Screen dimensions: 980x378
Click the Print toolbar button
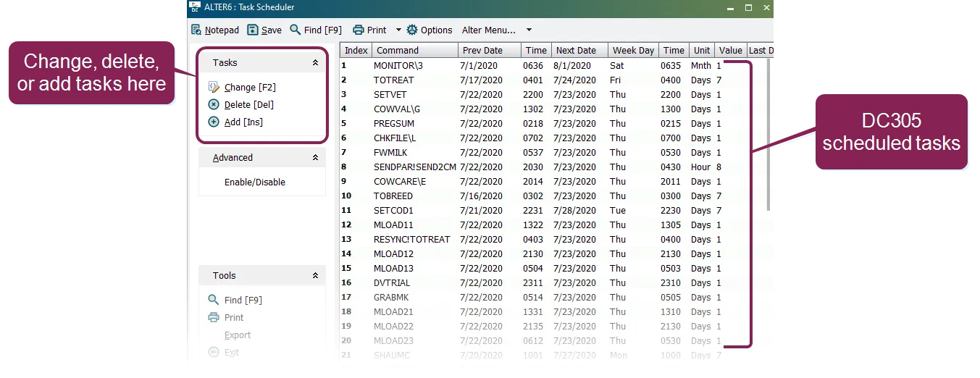(x=369, y=30)
